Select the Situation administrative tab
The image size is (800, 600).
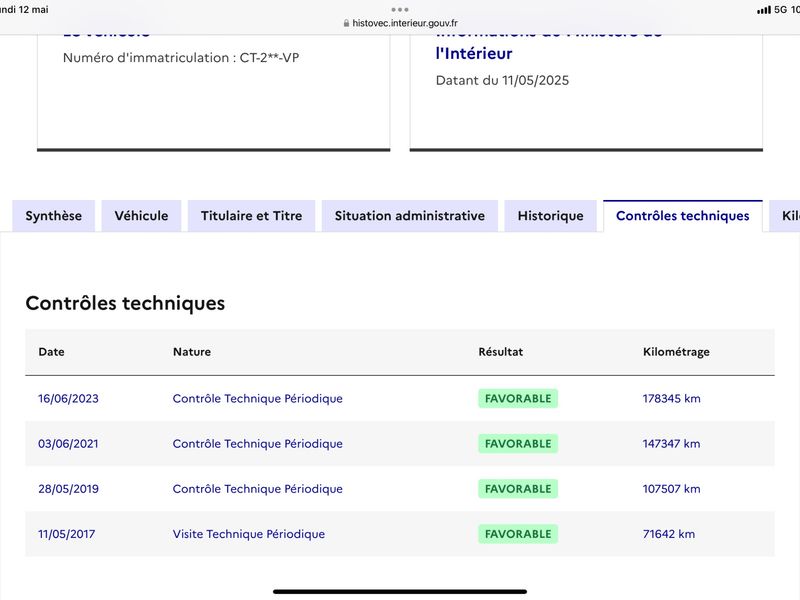point(410,216)
